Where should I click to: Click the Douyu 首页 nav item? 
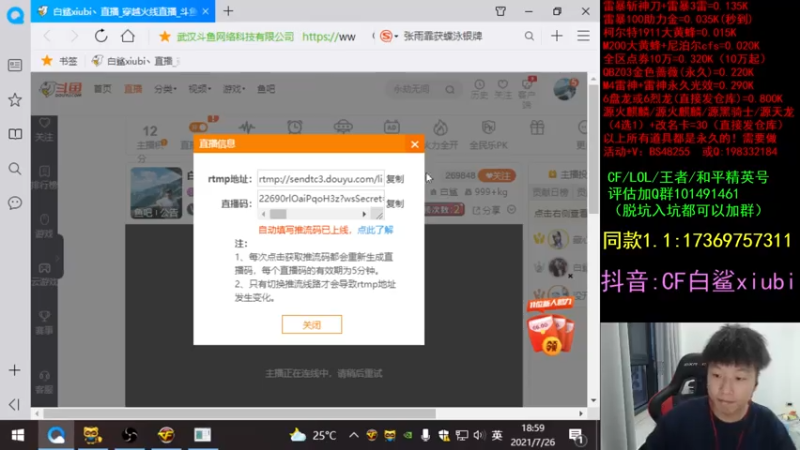(x=103, y=89)
